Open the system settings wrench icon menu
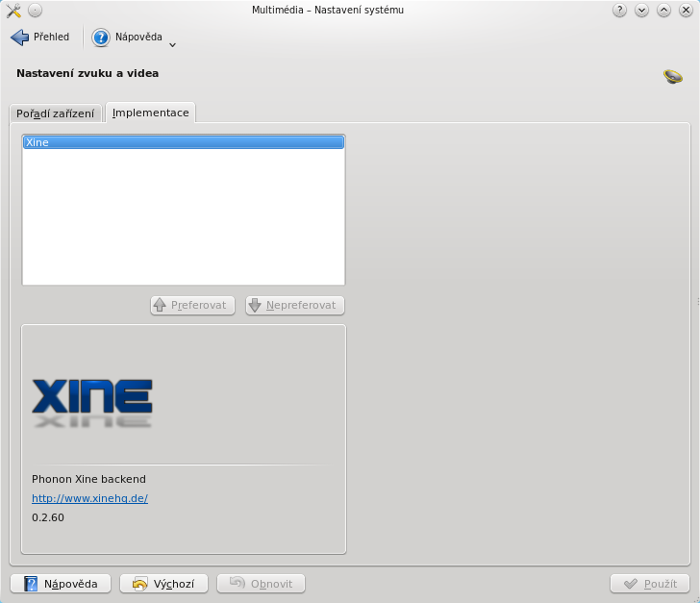Viewport: 700px width, 603px height. 13,11
